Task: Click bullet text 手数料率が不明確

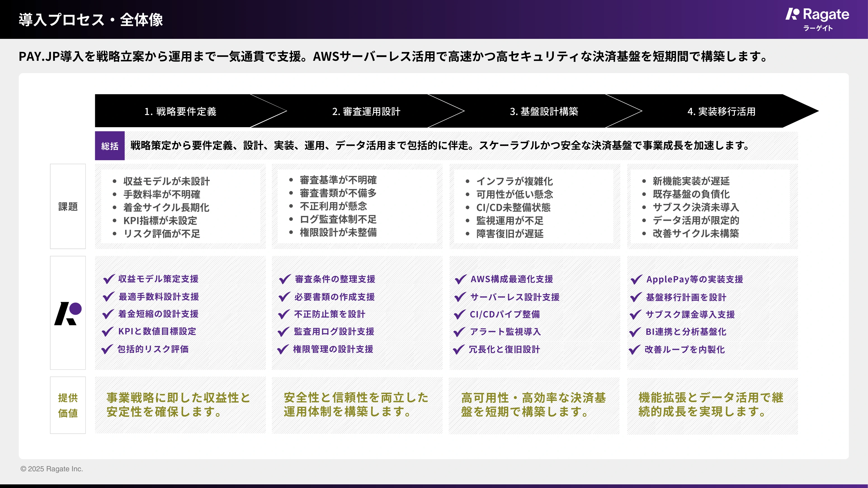Action: click(x=162, y=194)
